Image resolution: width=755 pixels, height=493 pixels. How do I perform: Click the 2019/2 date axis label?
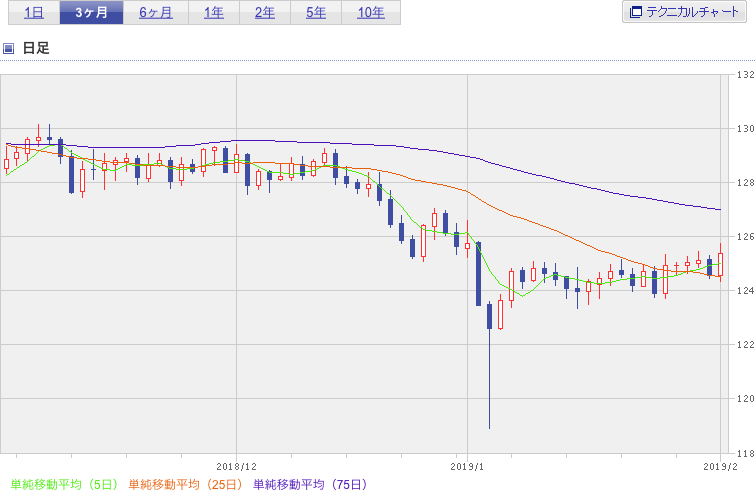coord(720,467)
